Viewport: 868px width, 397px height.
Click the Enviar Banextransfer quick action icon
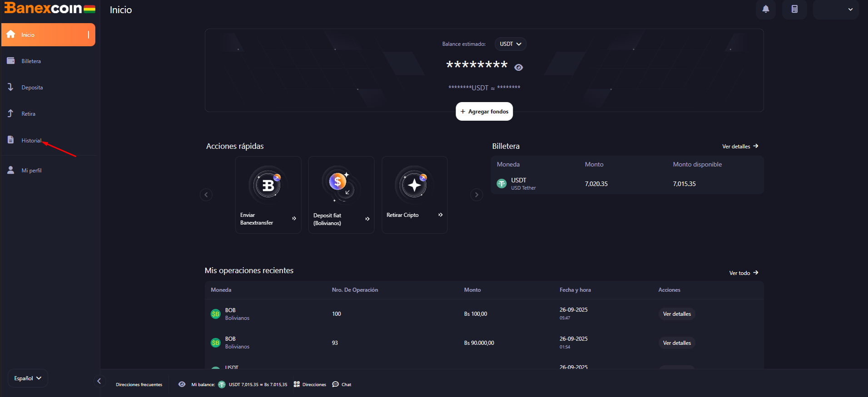[268, 185]
